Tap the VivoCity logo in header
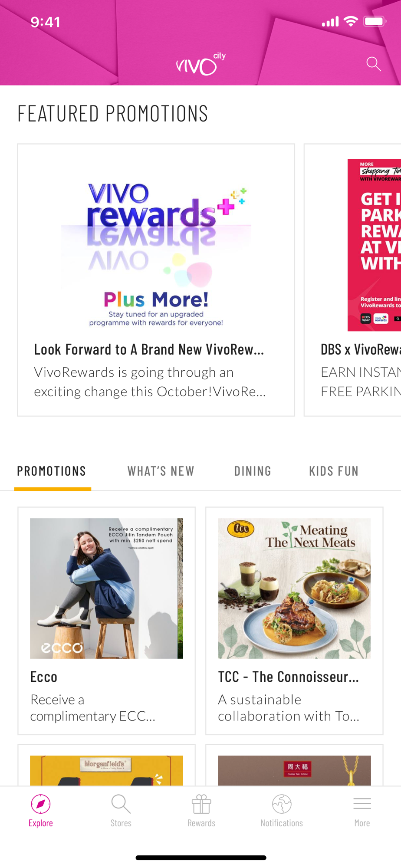The image size is (401, 868). click(200, 64)
